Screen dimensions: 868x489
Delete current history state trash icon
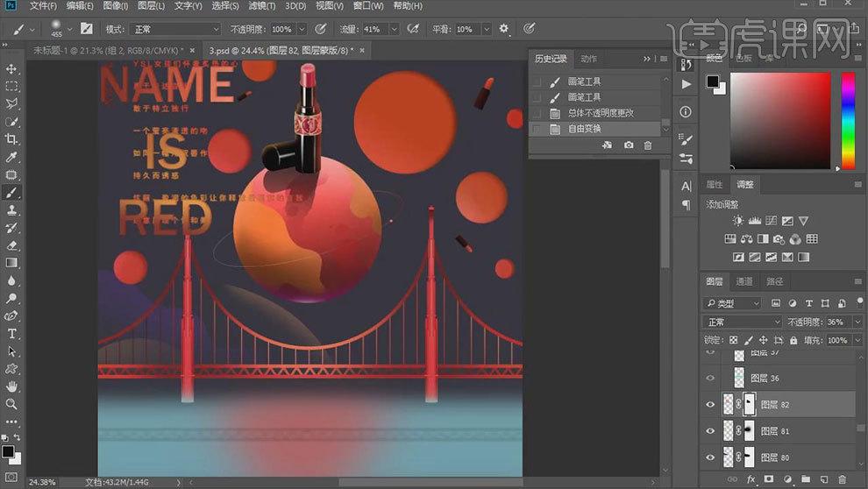point(648,145)
